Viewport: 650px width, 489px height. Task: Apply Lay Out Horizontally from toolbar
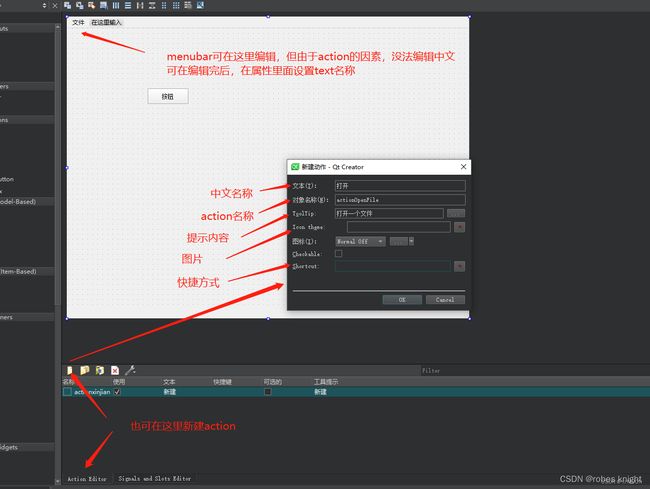coord(116,5)
